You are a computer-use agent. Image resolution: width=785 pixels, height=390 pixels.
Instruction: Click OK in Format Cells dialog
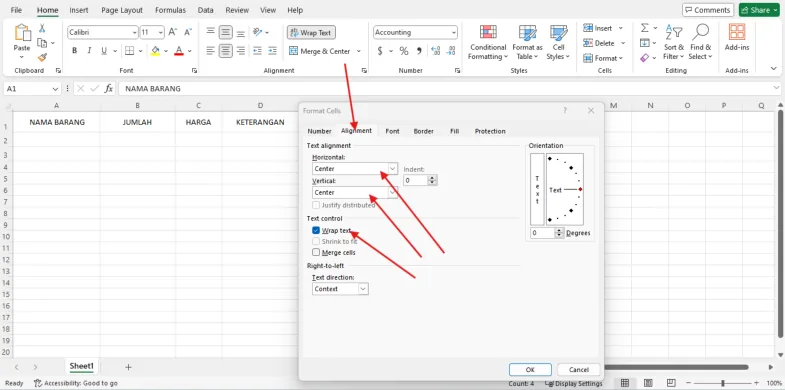(x=530, y=369)
